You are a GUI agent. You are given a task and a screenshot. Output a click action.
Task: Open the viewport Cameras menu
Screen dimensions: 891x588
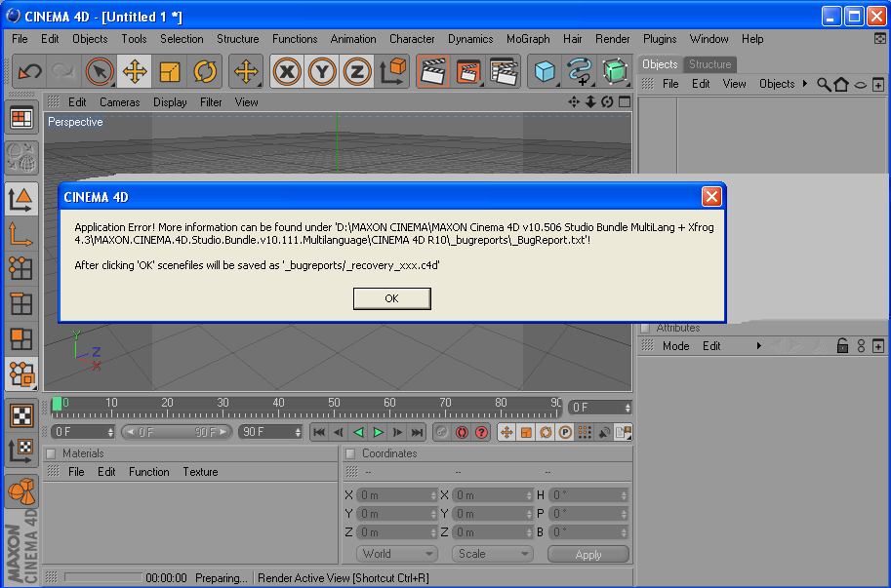pyautogui.click(x=119, y=102)
